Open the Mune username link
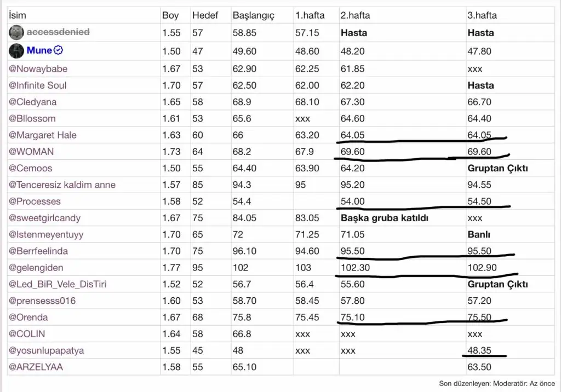Viewport: 561px width, 392px height. (x=39, y=51)
